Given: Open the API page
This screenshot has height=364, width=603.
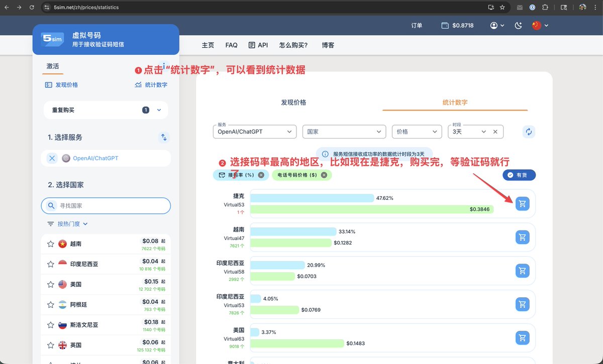Looking at the screenshot, I should click(258, 45).
